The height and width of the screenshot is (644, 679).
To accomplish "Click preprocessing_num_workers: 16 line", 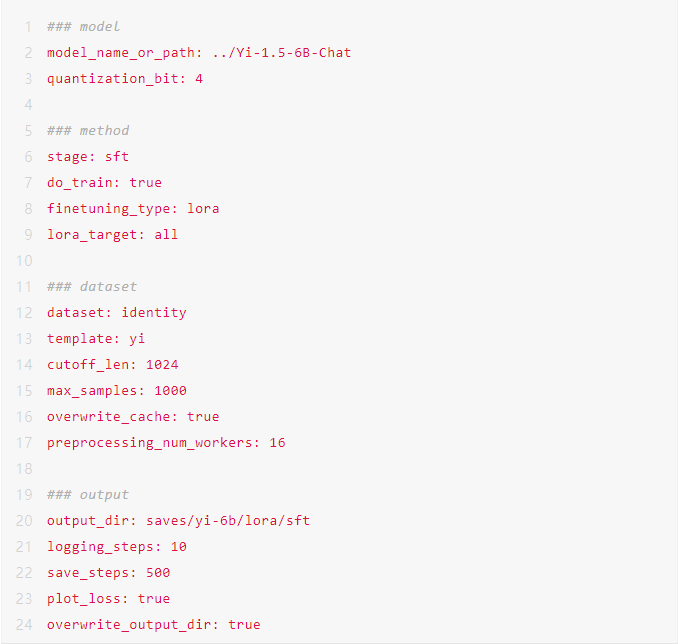I will tap(166, 443).
